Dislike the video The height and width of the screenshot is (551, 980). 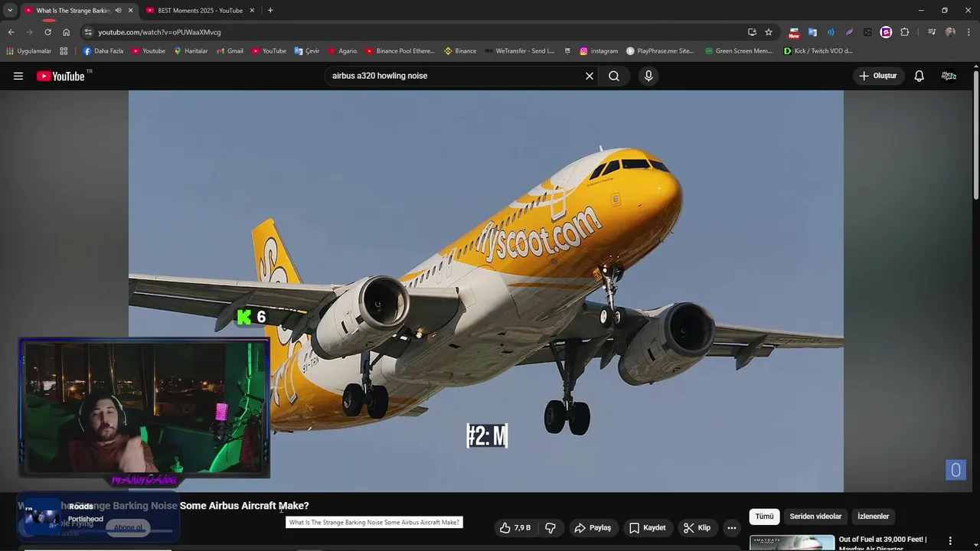coord(550,528)
